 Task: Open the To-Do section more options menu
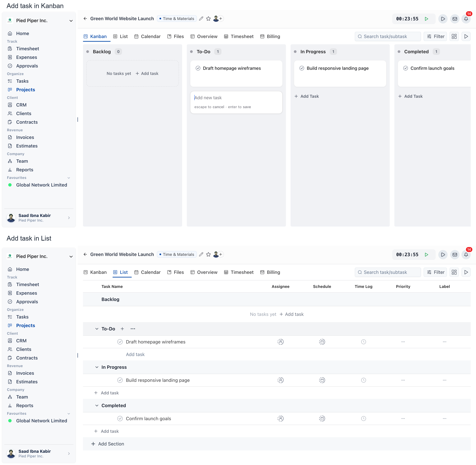(133, 329)
